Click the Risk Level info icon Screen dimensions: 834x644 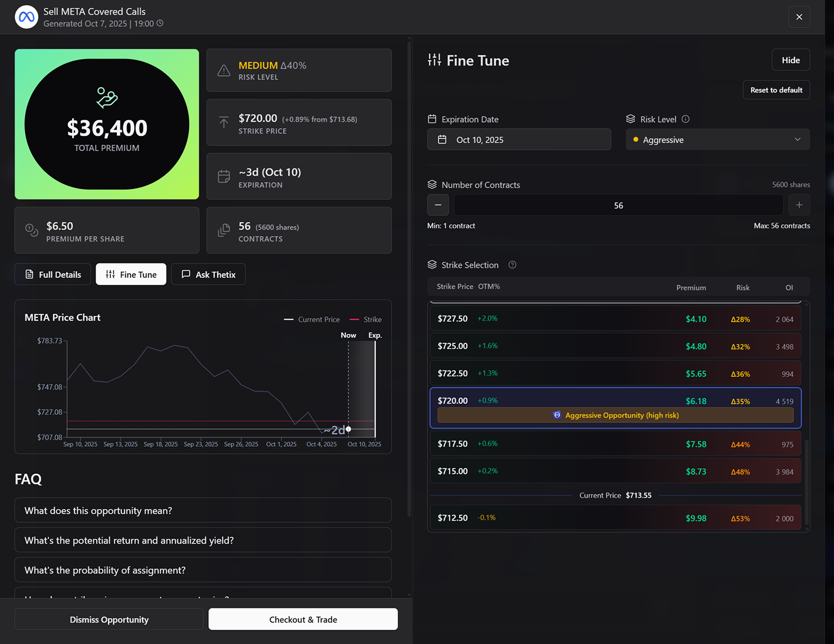(x=685, y=119)
